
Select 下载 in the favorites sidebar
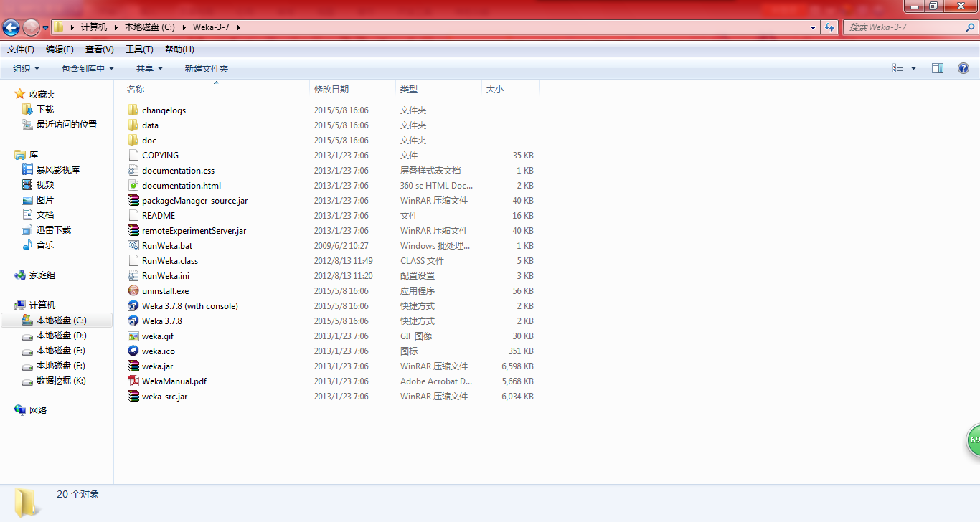pyautogui.click(x=45, y=110)
